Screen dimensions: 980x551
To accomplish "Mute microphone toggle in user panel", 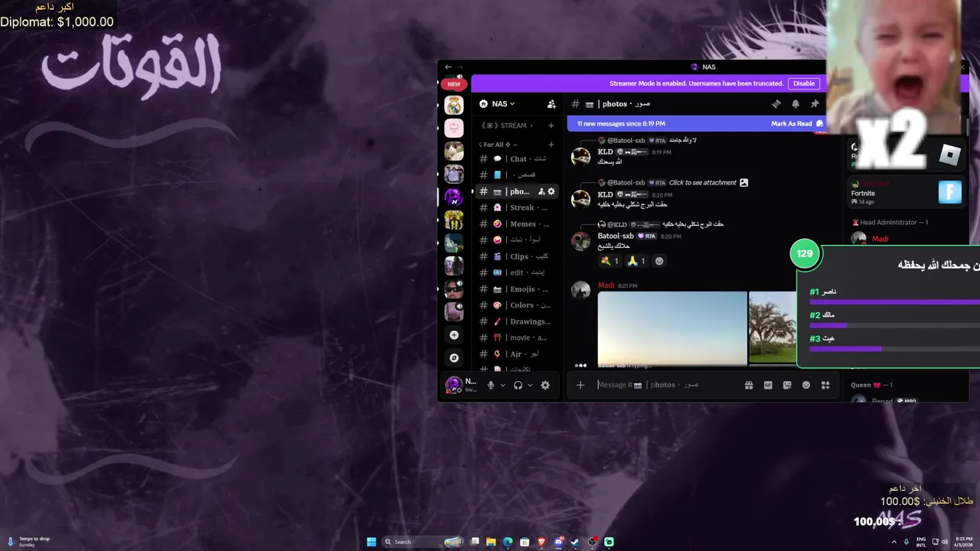I will pyautogui.click(x=492, y=385).
